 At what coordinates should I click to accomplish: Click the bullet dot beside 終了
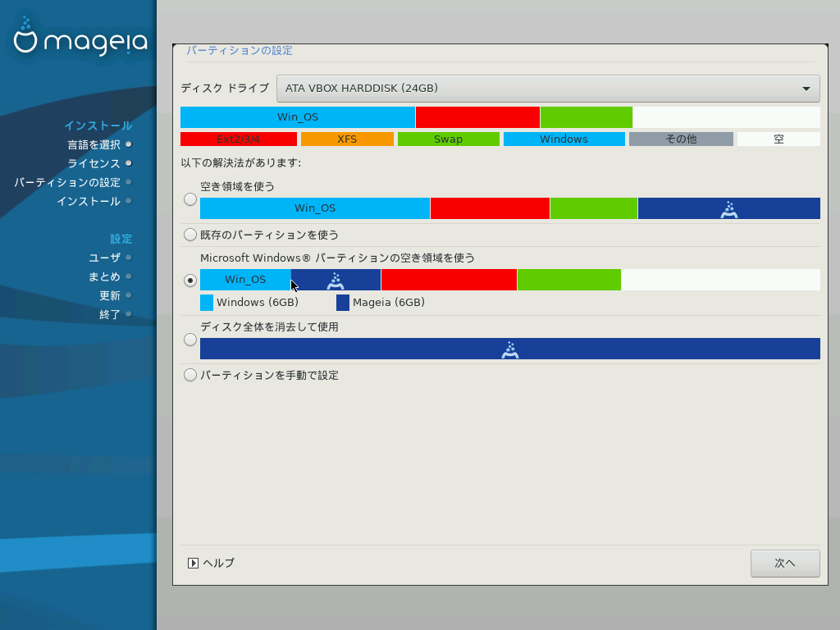coord(129,314)
